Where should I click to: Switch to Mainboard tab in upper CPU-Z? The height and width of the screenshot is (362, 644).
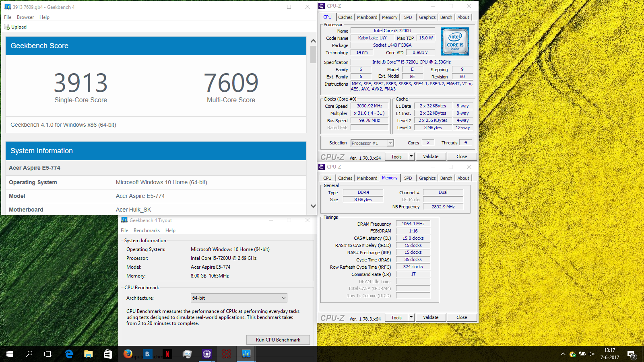pyautogui.click(x=367, y=17)
